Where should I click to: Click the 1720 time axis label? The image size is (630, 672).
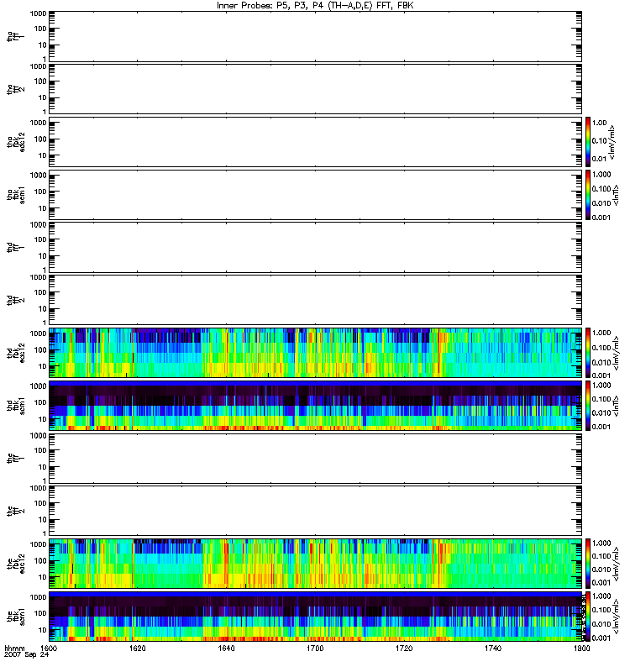pyautogui.click(x=404, y=648)
